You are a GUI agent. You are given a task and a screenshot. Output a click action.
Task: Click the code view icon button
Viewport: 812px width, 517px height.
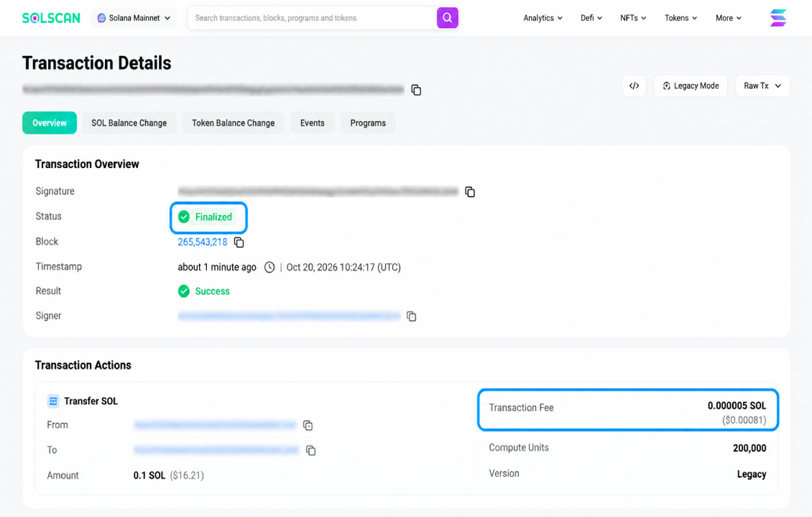pos(634,86)
